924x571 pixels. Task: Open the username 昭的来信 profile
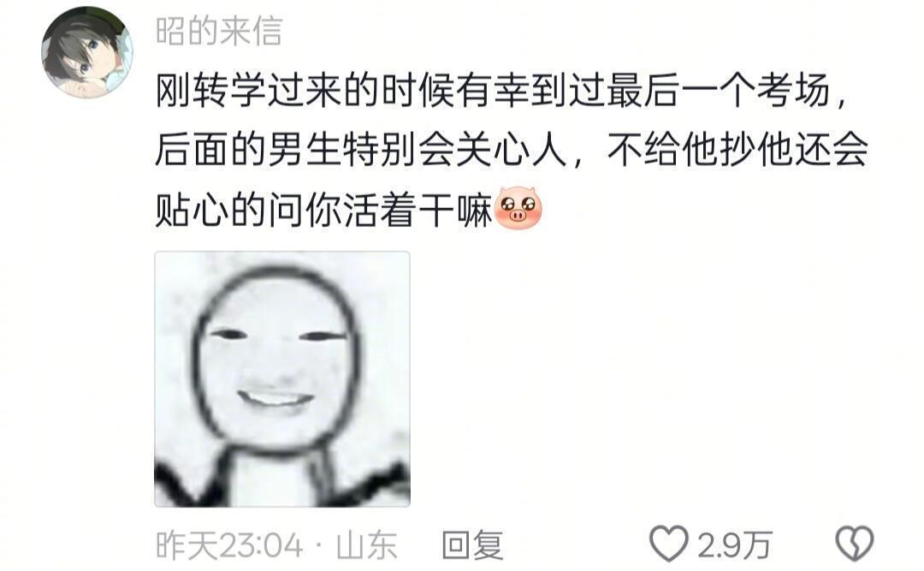tap(219, 31)
